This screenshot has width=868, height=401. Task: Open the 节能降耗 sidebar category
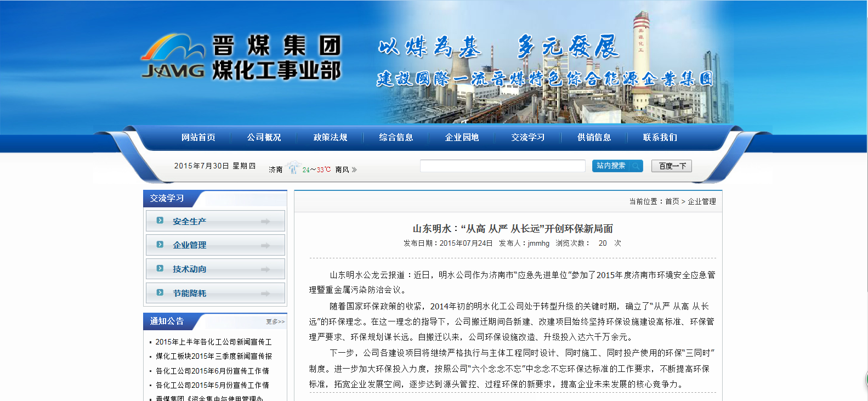(215, 293)
